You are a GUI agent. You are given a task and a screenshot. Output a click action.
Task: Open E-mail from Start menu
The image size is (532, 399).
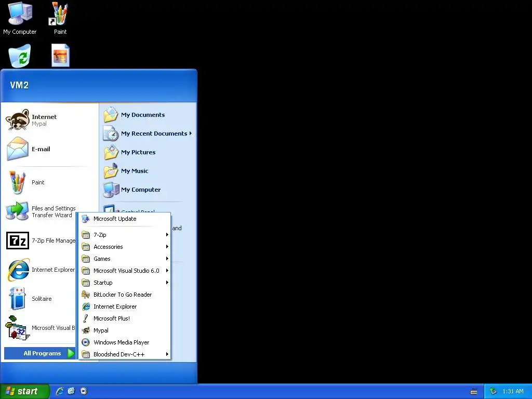50,149
